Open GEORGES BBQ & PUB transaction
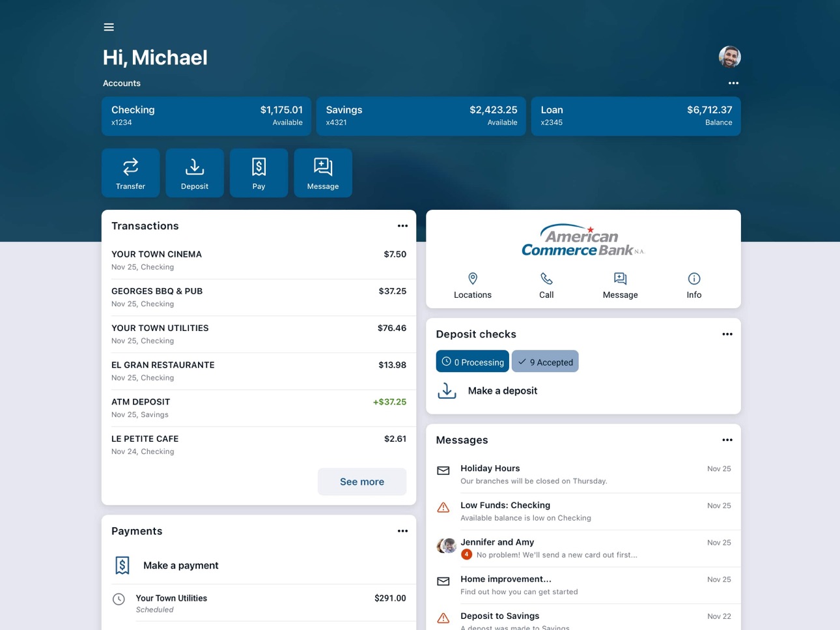This screenshot has width=840, height=630. click(259, 297)
